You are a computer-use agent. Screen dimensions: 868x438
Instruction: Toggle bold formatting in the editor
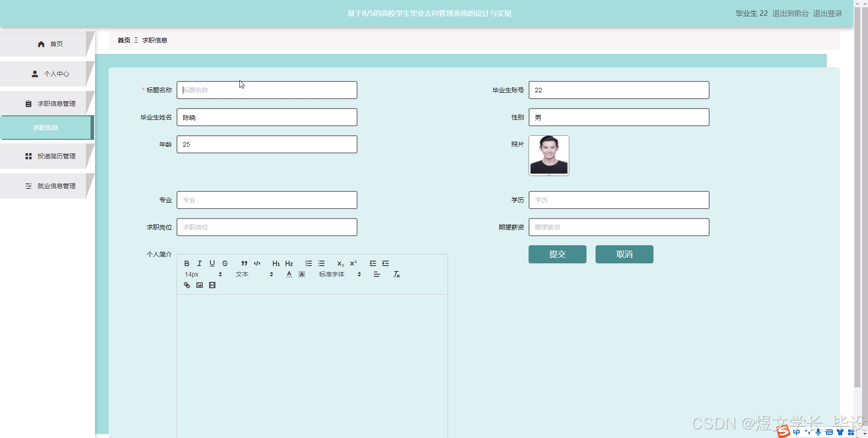pyautogui.click(x=186, y=263)
